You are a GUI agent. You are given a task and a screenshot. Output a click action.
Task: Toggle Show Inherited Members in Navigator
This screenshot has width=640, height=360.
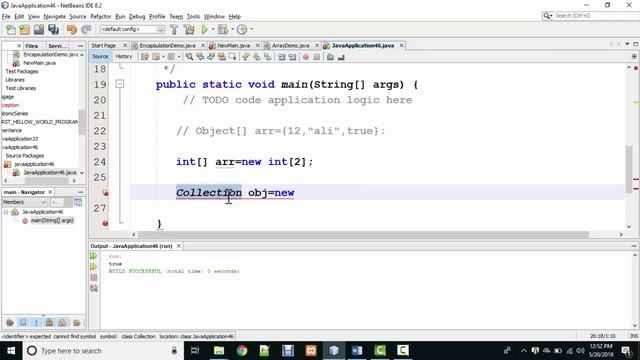pos(10,322)
